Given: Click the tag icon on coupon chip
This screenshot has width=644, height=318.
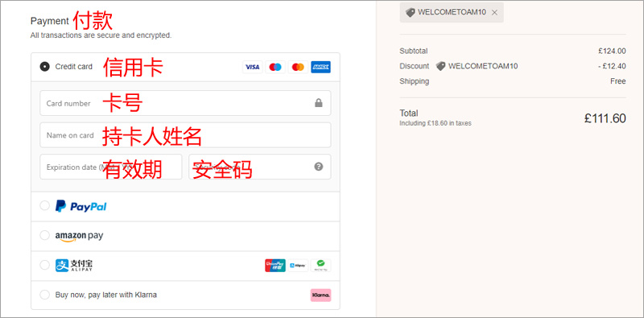Looking at the screenshot, I should [411, 13].
